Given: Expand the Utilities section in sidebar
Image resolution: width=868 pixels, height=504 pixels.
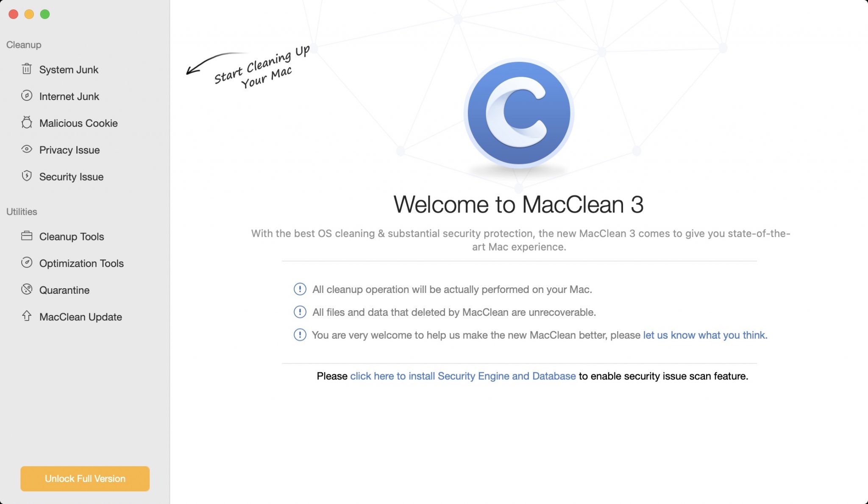Looking at the screenshot, I should 22,211.
